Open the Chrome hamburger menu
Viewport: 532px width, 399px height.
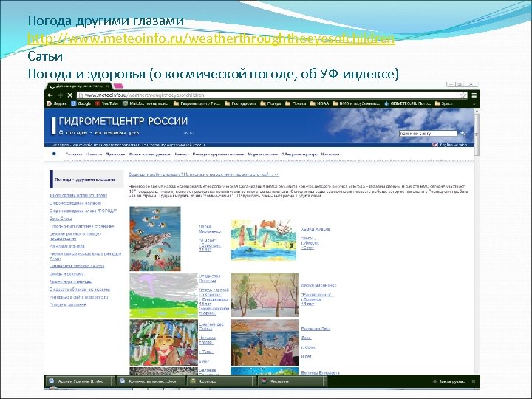474,95
